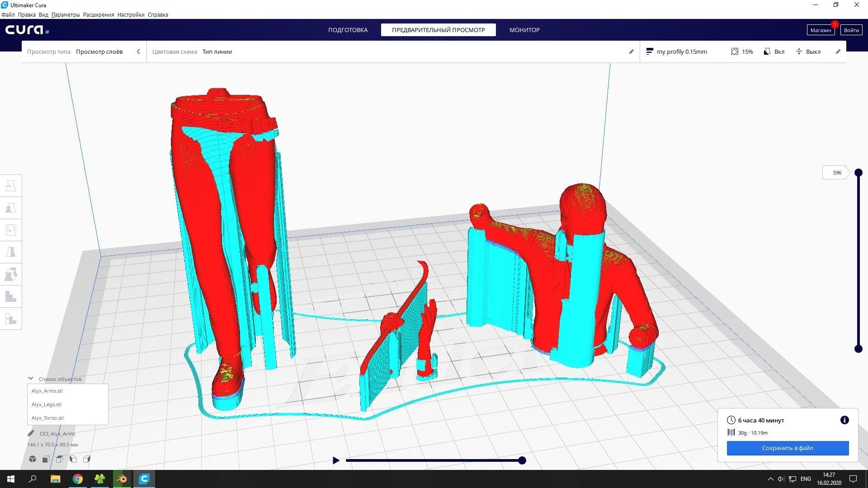Open Расширения menu
Image resolution: width=868 pixels, height=488 pixels.
point(99,14)
